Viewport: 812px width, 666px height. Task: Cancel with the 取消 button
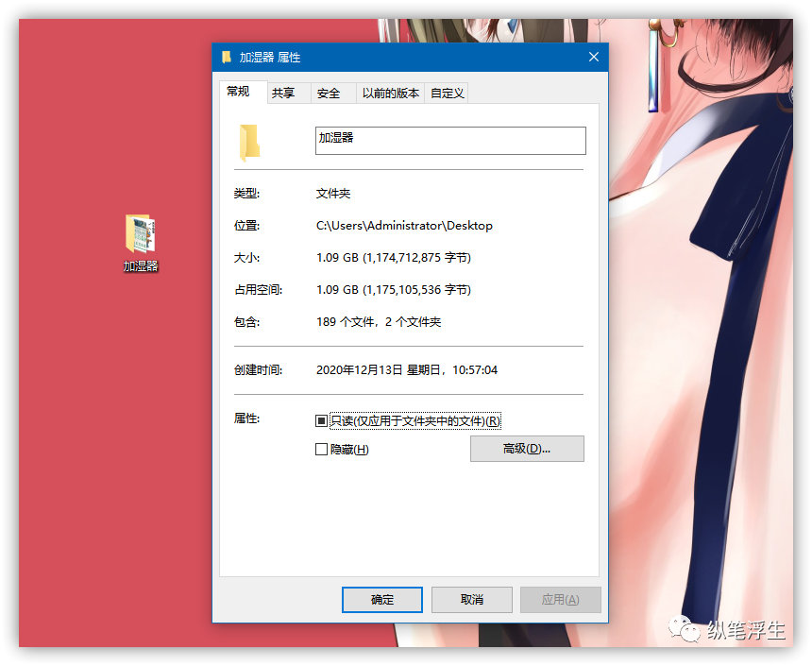pyautogui.click(x=472, y=600)
